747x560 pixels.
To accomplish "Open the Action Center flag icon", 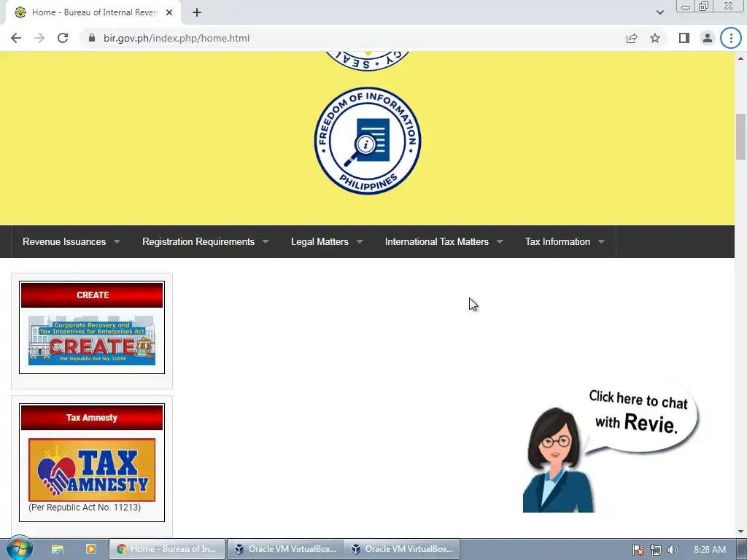I will 638,550.
